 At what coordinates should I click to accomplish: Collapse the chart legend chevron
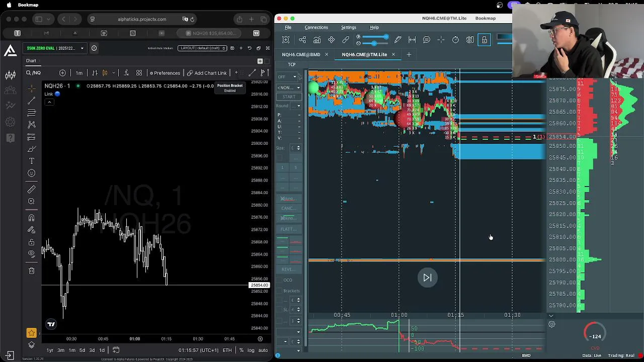[x=49, y=102]
